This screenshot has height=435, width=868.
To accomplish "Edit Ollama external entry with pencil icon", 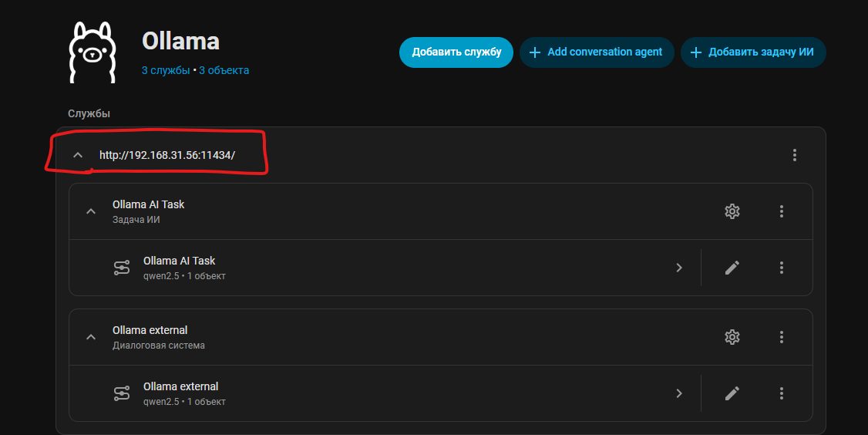I will click(x=732, y=393).
